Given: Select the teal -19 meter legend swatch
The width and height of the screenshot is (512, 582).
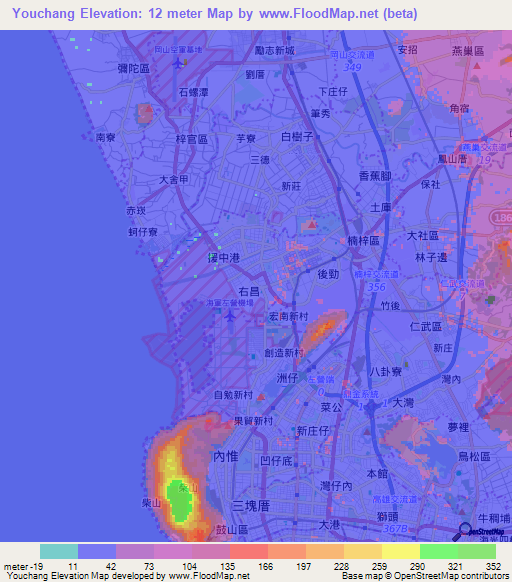Looking at the screenshot, I should point(59,551).
